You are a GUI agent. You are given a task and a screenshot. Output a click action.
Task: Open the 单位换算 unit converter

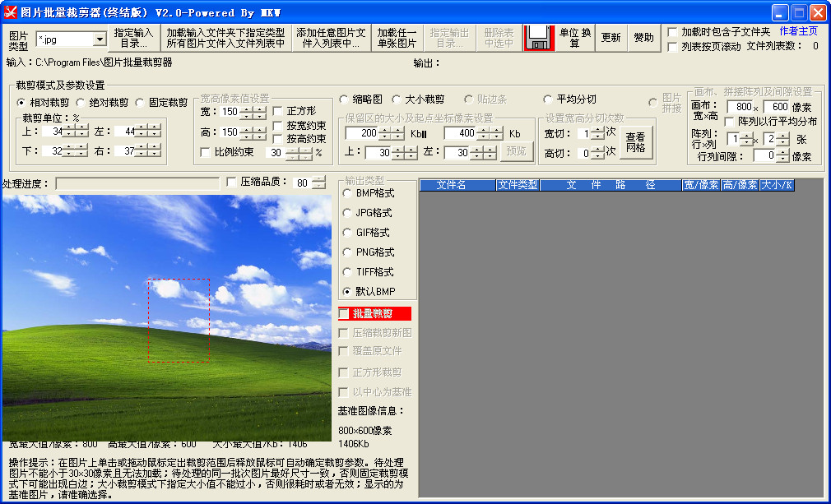(575, 38)
